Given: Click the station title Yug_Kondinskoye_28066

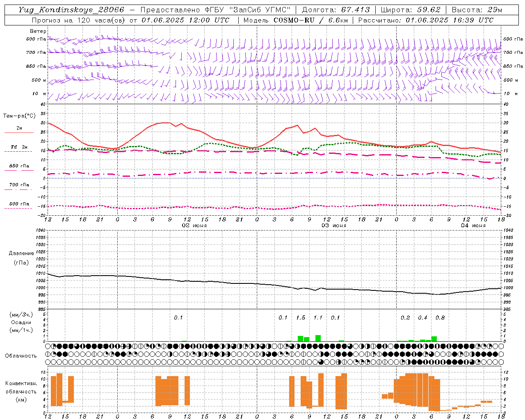Looking at the screenshot, I should [x=71, y=10].
